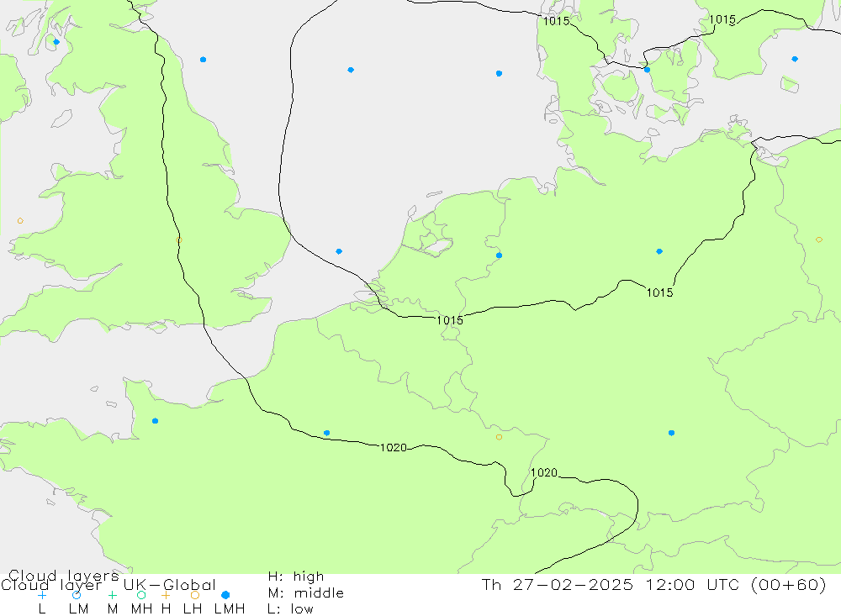Select blue marker on the Danish islands
Screen dimensions: 841x616
647,70
